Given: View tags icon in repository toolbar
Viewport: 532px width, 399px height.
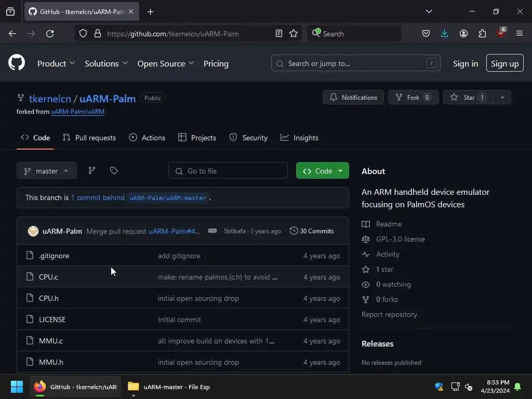Looking at the screenshot, I should coord(114,170).
